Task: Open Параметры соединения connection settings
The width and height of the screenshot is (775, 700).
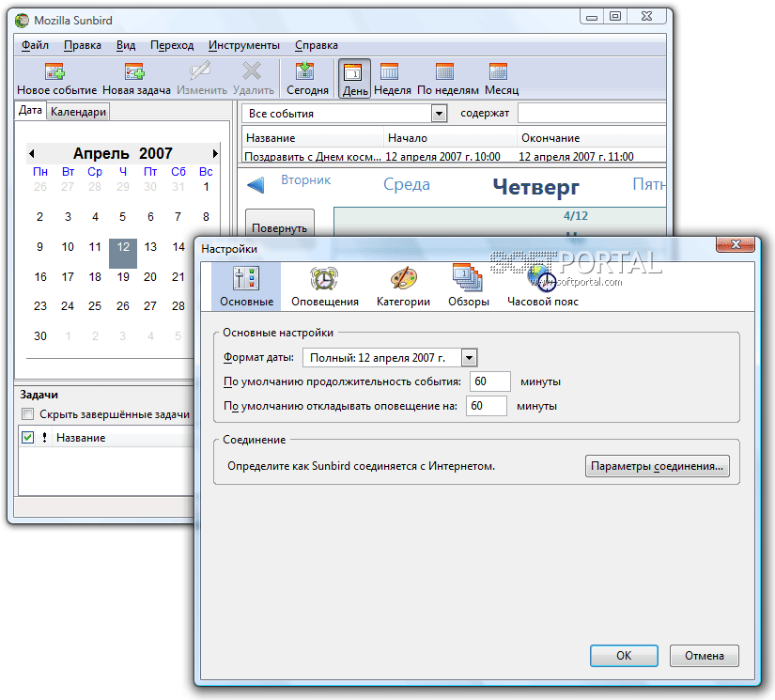Action: tap(658, 466)
